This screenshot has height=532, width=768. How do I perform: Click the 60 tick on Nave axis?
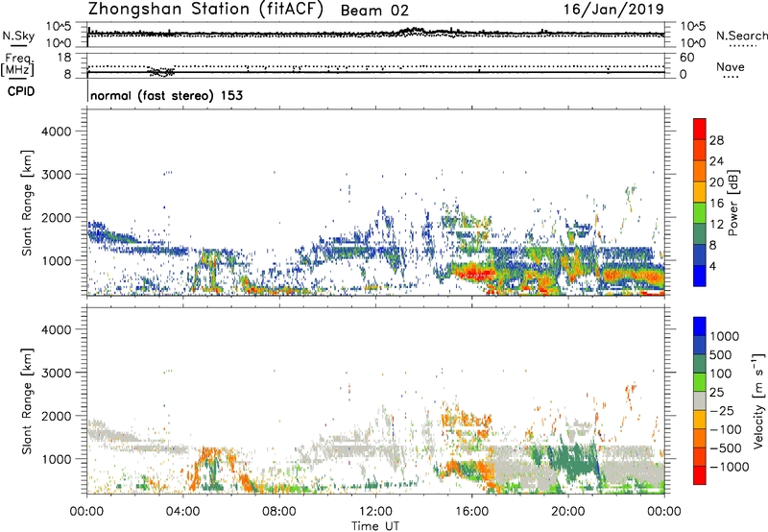(x=686, y=58)
